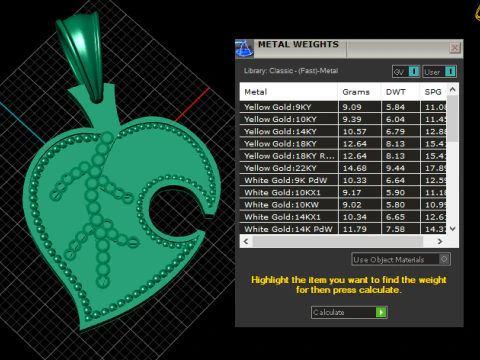Click the horizontal scrollbar right arrow

click(x=440, y=241)
